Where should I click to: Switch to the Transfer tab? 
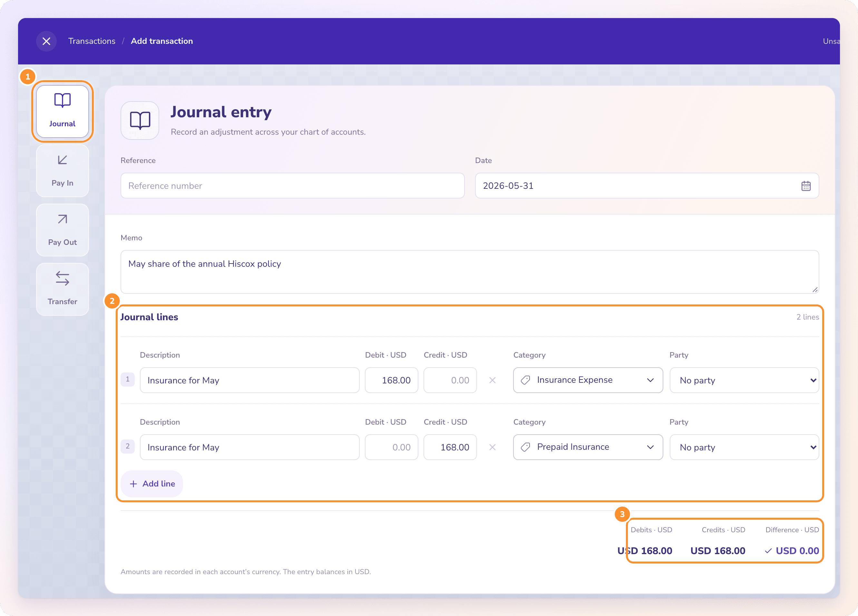(63, 289)
